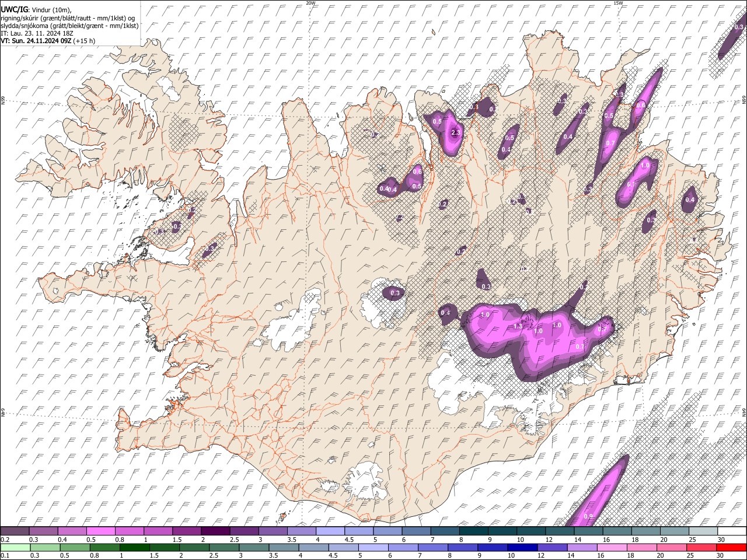Image resolution: width=747 pixels, height=560 pixels.
Task: Pick the lavender 4 swatch in the snow scale
Action: coord(329,531)
